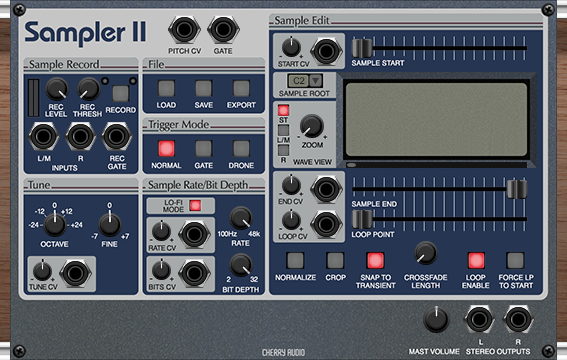
Task: Click the R stereo output jack
Action: [x=518, y=320]
